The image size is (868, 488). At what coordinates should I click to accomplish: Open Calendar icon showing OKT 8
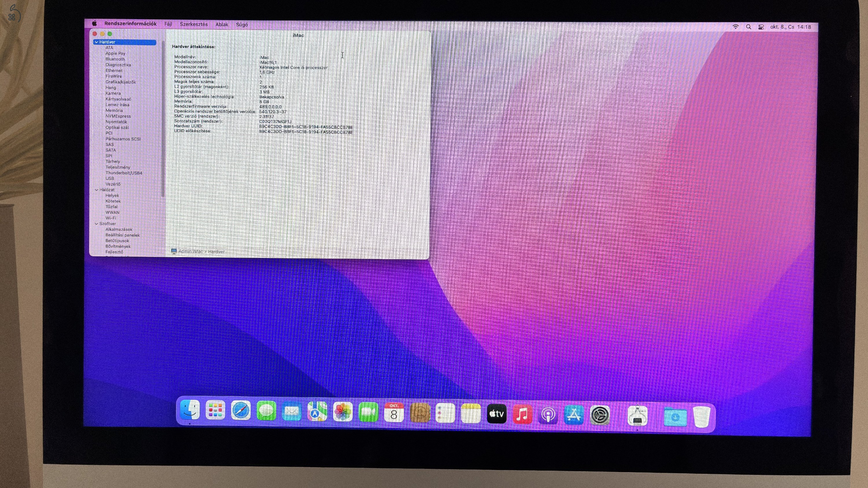coord(394,412)
